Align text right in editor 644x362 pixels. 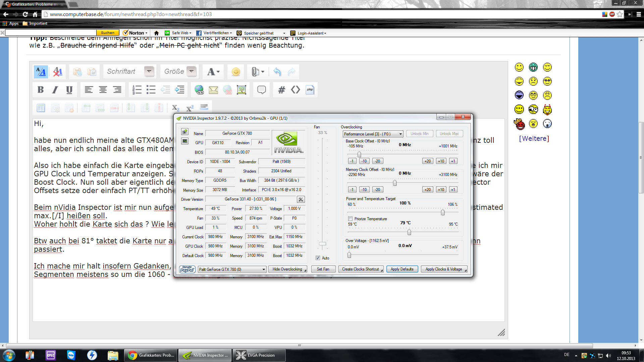coord(117,89)
